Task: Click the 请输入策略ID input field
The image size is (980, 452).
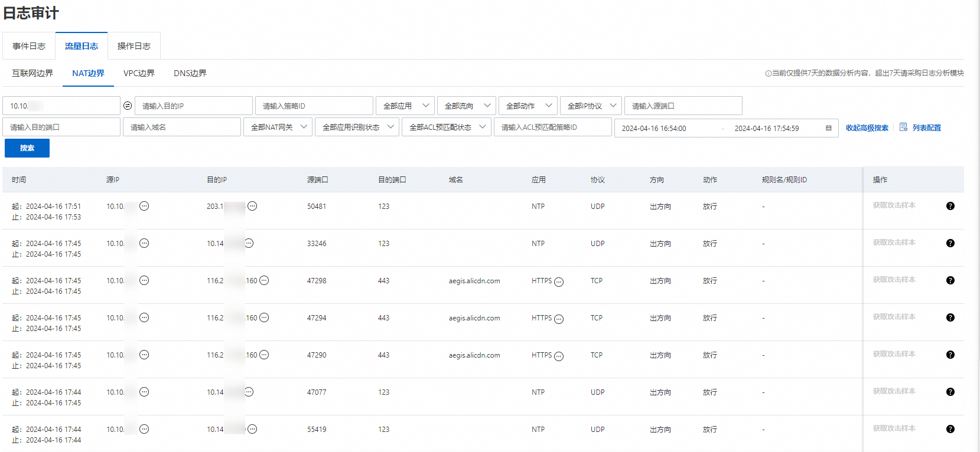Action: pyautogui.click(x=314, y=106)
